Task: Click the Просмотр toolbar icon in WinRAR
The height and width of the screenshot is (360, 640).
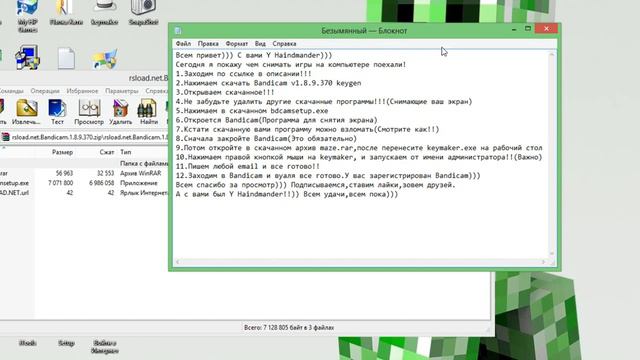Action: point(89,112)
